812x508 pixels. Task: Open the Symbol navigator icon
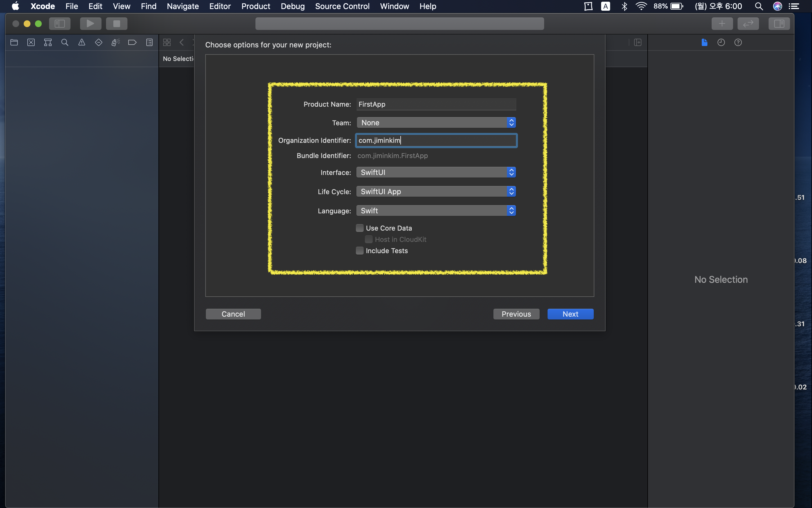click(48, 42)
